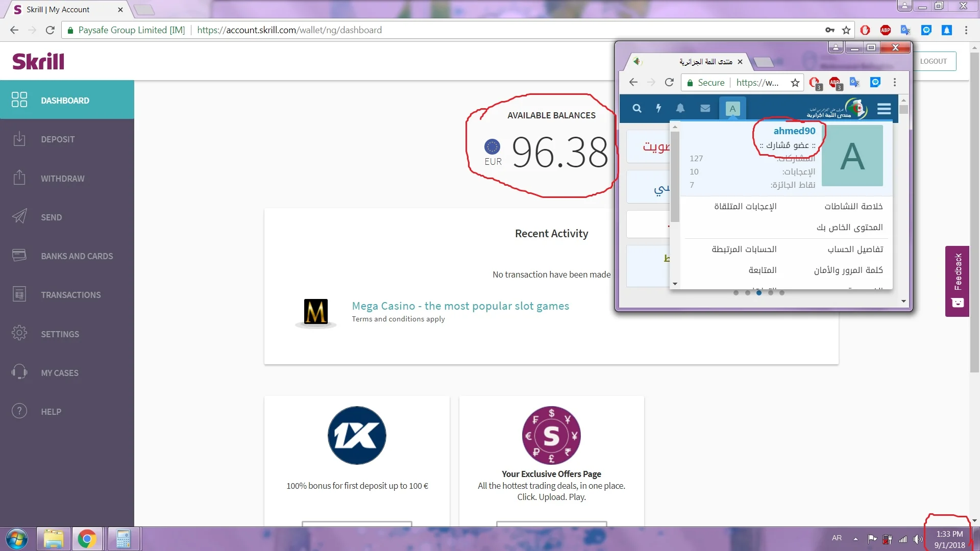This screenshot has height=551, width=980.
Task: Click the ahmed90 username link
Action: click(x=794, y=131)
